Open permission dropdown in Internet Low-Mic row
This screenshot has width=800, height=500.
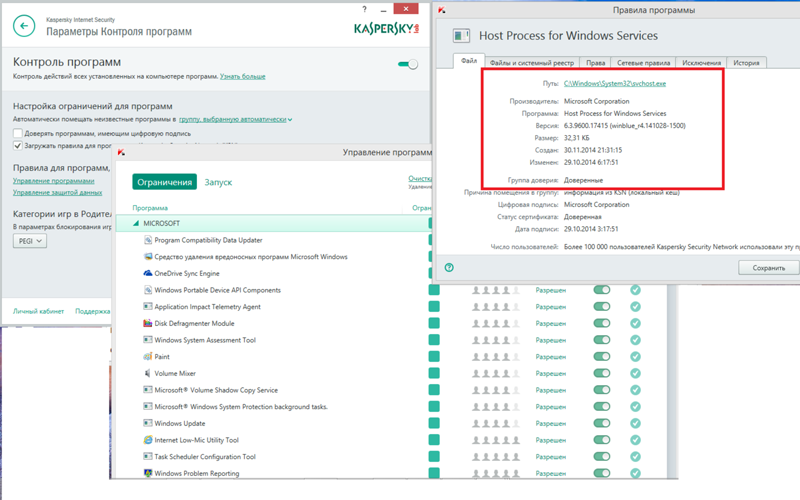click(551, 440)
